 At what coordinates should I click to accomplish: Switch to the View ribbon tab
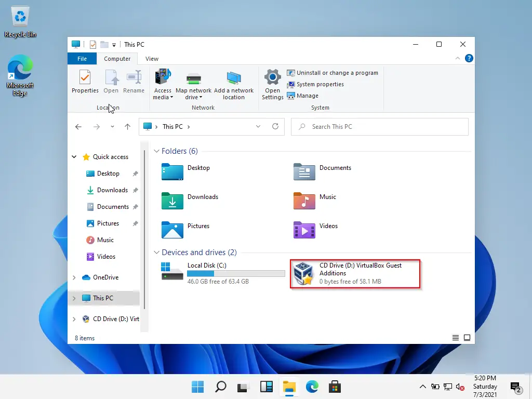click(x=152, y=59)
